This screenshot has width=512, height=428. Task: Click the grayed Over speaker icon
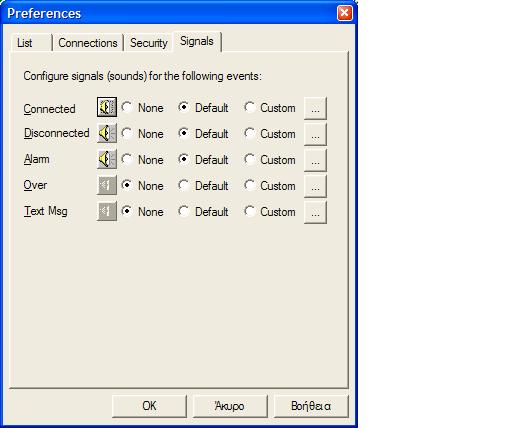coord(107,185)
